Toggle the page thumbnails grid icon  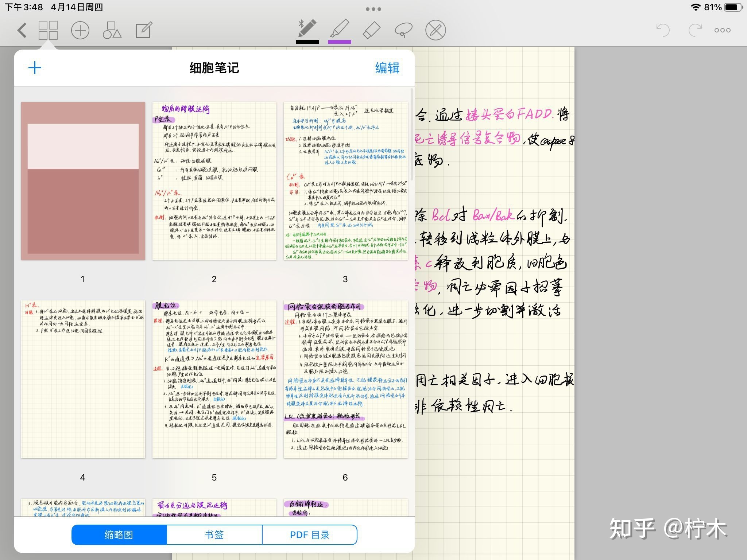click(x=48, y=30)
